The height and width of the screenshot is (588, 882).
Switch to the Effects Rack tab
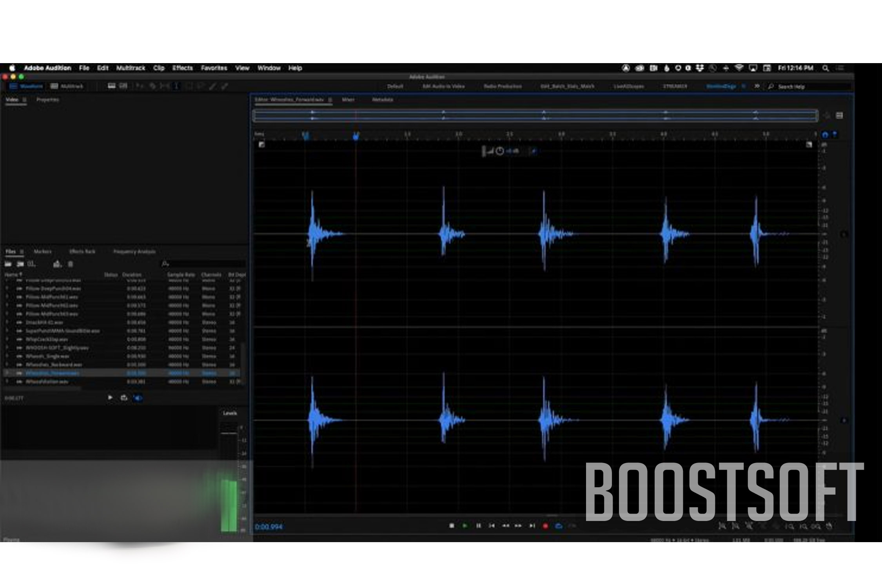[x=82, y=252]
